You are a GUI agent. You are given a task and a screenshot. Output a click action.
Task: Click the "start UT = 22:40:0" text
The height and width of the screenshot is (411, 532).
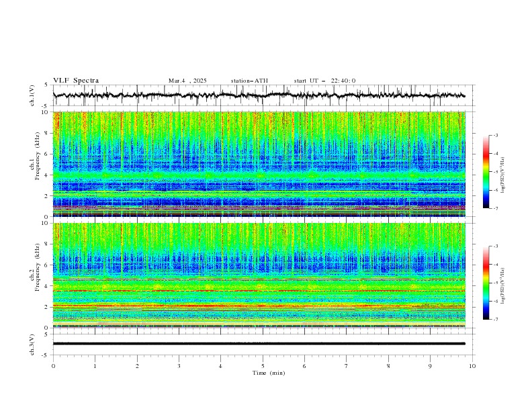pos(324,81)
